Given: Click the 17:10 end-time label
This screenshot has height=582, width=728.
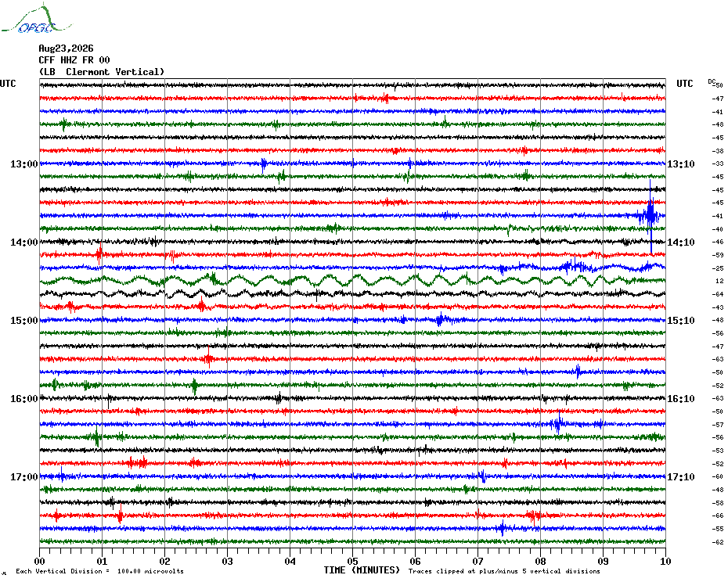Looking at the screenshot, I should click(681, 477).
